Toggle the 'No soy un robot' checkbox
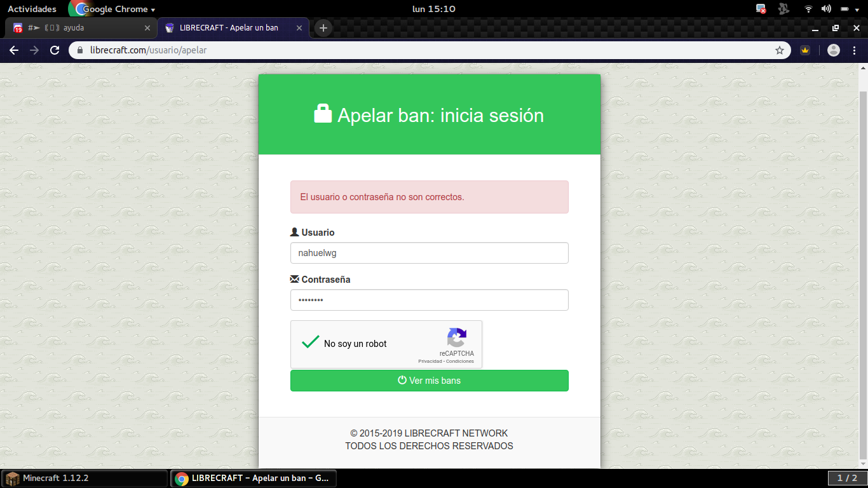Screen dimensions: 868x488 coord(310,343)
